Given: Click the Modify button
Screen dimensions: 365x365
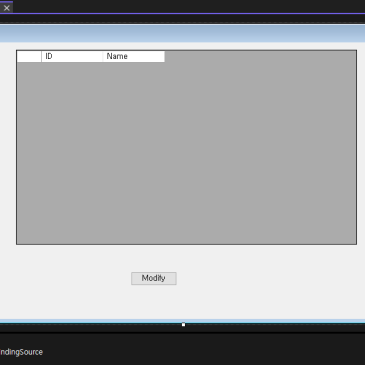Looking at the screenshot, I should point(154,278).
